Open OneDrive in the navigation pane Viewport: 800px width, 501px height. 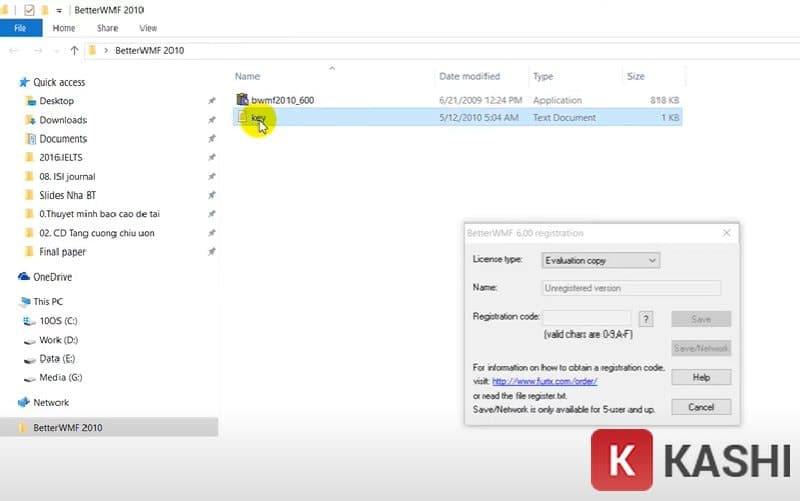point(53,277)
